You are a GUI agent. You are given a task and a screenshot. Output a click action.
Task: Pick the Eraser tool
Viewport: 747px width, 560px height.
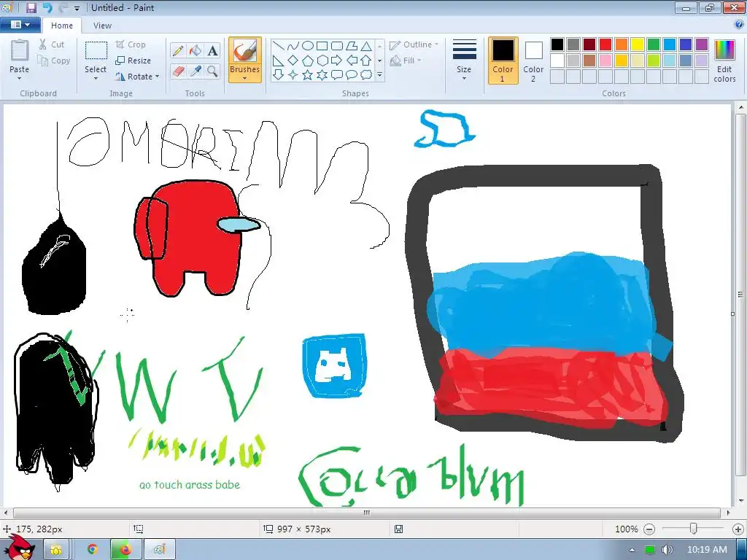178,71
